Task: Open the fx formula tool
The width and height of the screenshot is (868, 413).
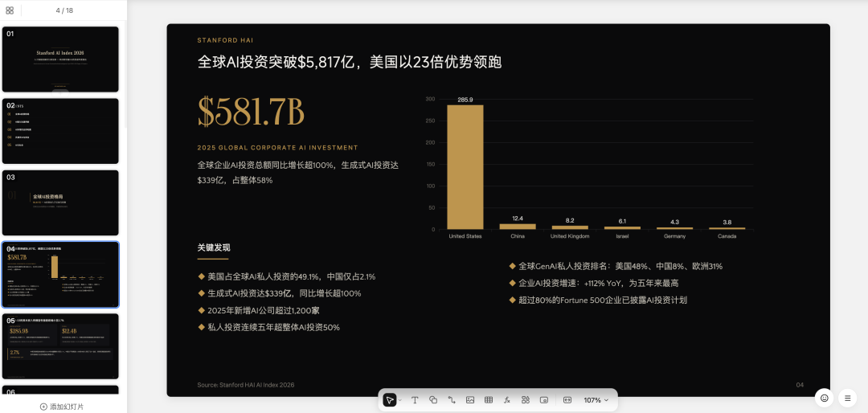Action: pyautogui.click(x=507, y=400)
